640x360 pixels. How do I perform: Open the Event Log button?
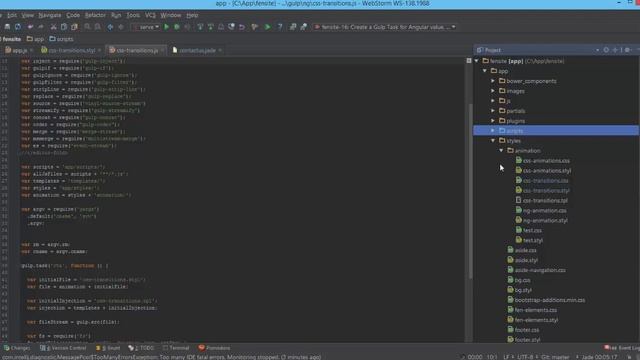[x=623, y=348]
